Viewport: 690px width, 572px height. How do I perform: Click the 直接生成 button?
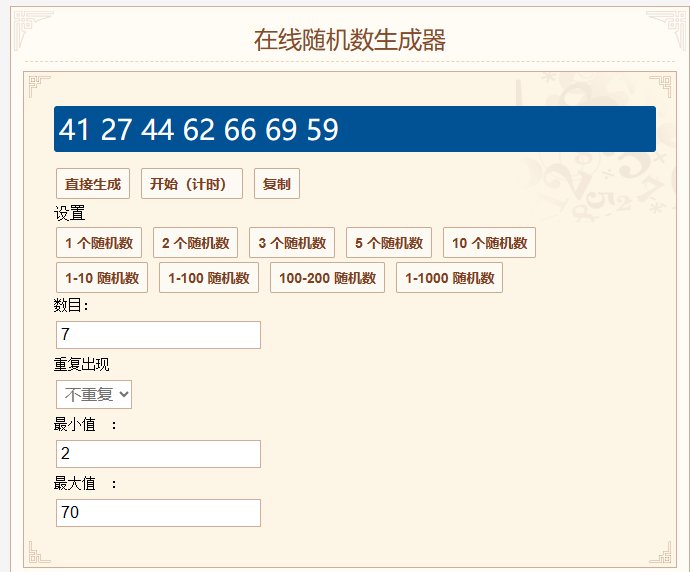pyautogui.click(x=93, y=183)
